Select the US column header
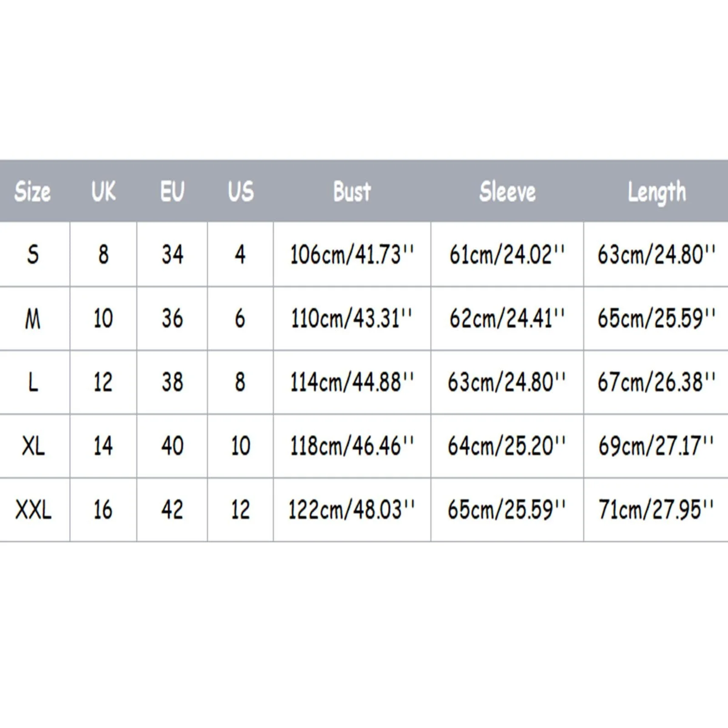Screen dimensions: 728x728 click(241, 192)
